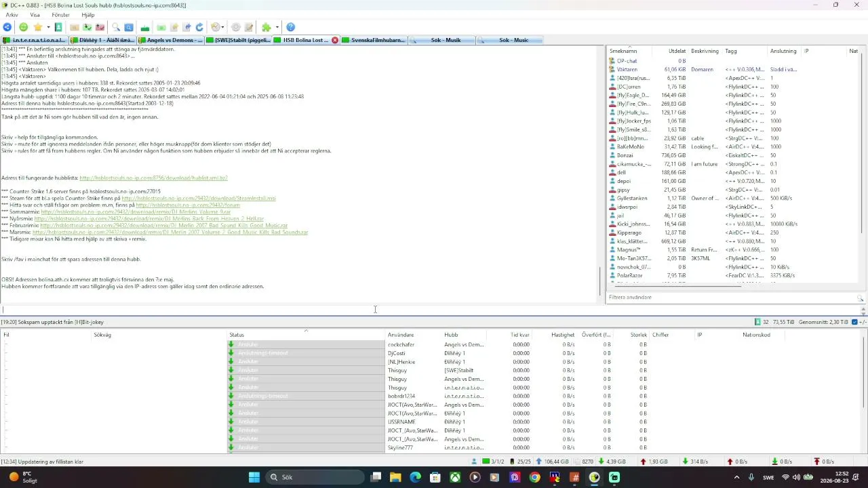Open the green network statistics icon
This screenshot has height=488, width=868.
click(145, 27)
